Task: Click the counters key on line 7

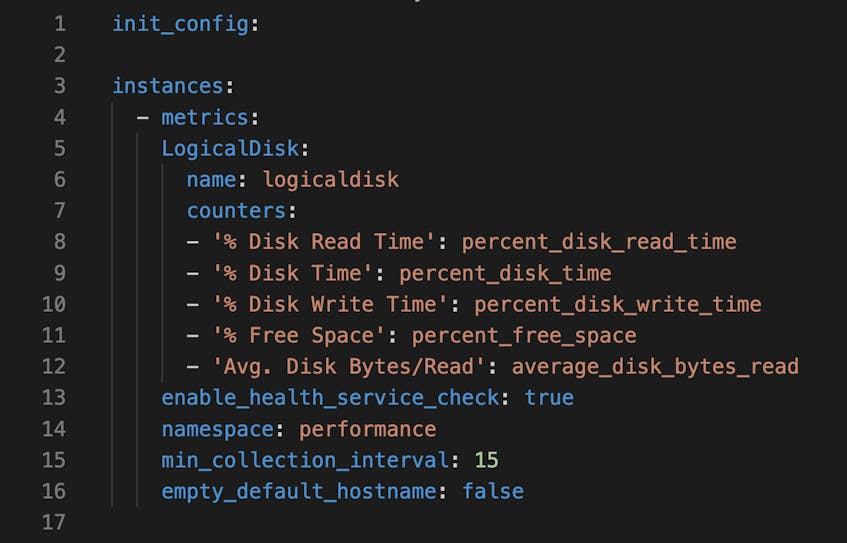Action: click(x=235, y=210)
